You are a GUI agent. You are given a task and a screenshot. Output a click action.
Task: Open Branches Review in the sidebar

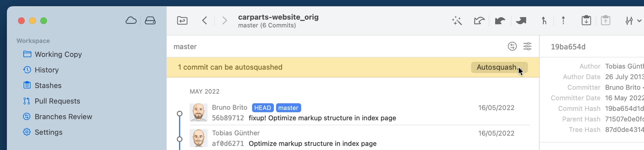63,117
